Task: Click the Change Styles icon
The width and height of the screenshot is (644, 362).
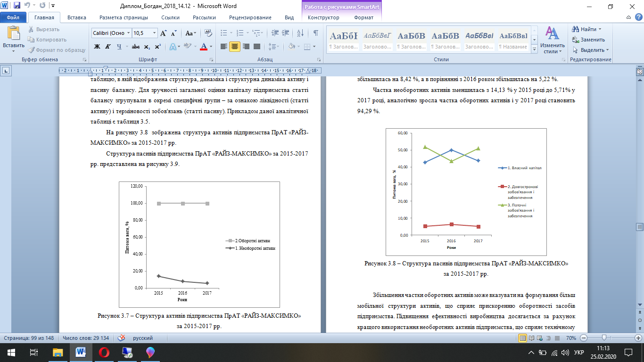Action: point(549,40)
